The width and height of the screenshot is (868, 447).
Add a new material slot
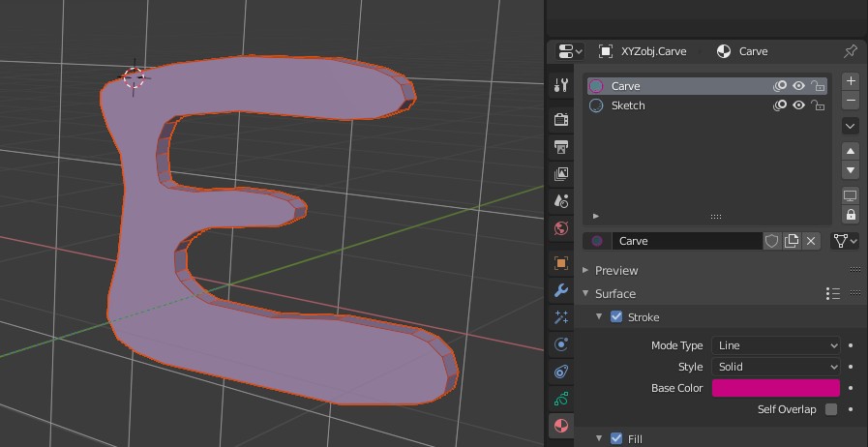(851, 81)
